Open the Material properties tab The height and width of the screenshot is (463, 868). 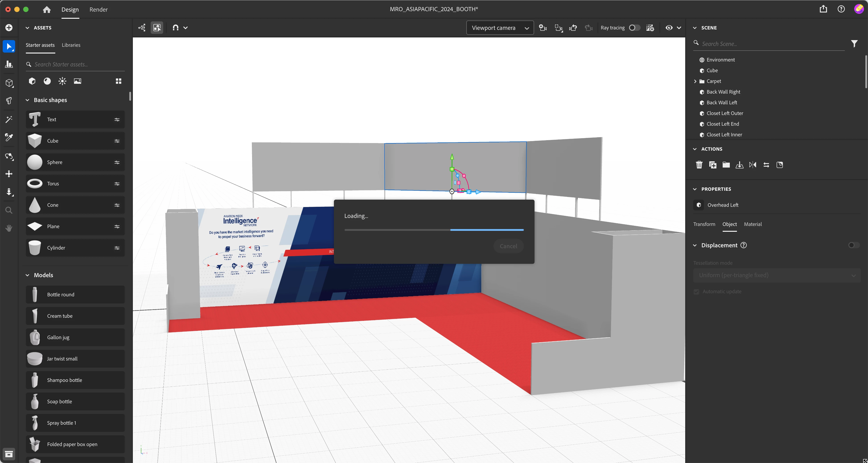(x=753, y=224)
